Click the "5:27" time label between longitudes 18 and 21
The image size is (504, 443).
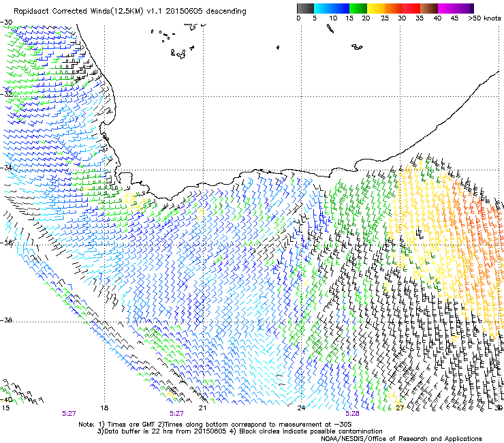point(176,414)
